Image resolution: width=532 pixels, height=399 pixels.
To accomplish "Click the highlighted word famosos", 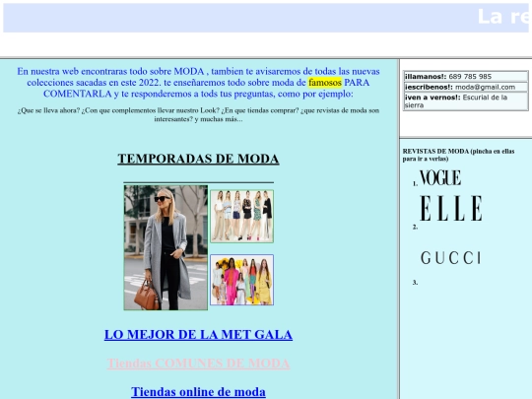I will pos(325,83).
